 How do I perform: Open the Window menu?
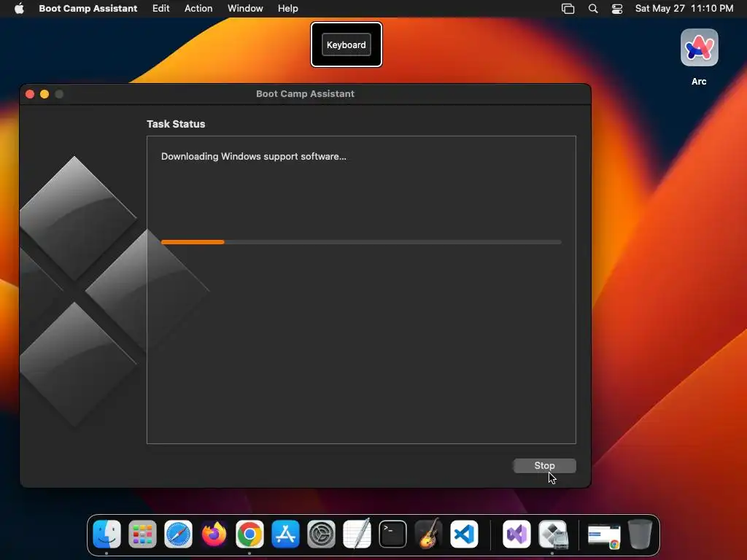[245, 8]
